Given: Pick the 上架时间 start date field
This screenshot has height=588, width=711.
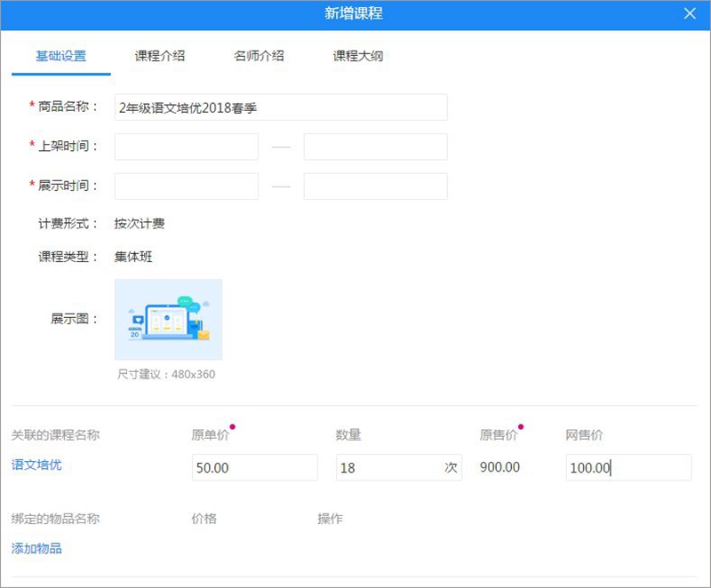Looking at the screenshot, I should click(x=187, y=147).
